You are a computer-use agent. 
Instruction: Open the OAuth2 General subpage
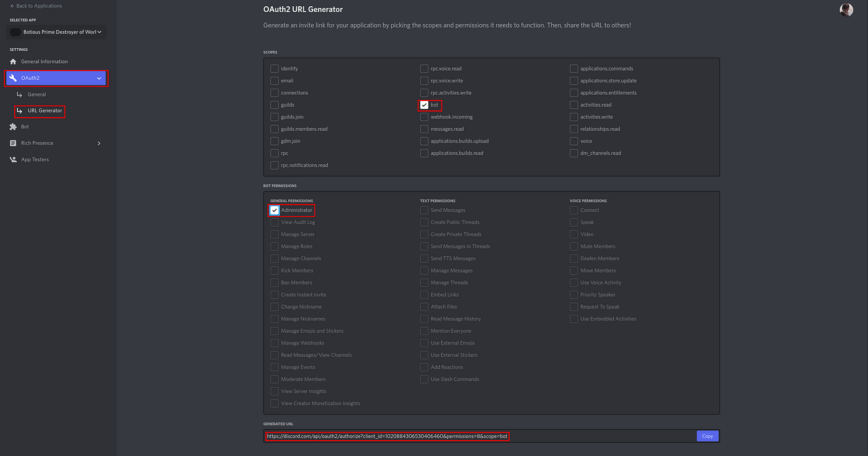37,94
